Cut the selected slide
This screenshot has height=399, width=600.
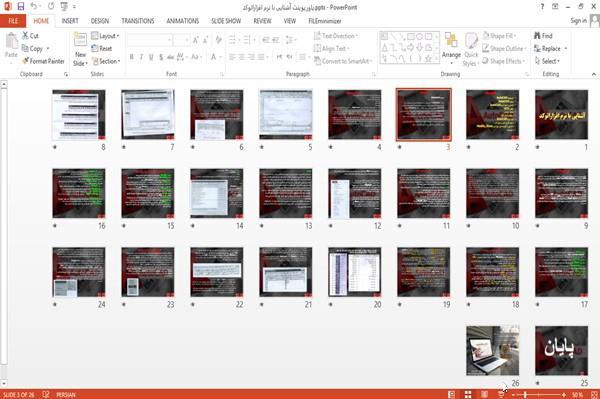pyautogui.click(x=31, y=36)
